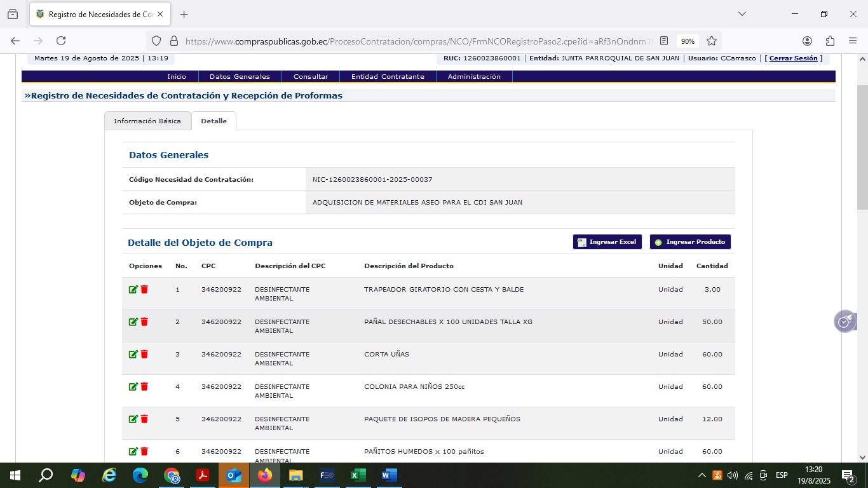This screenshot has width=868, height=488.
Task: Open the Firefox application menu
Action: (853, 41)
